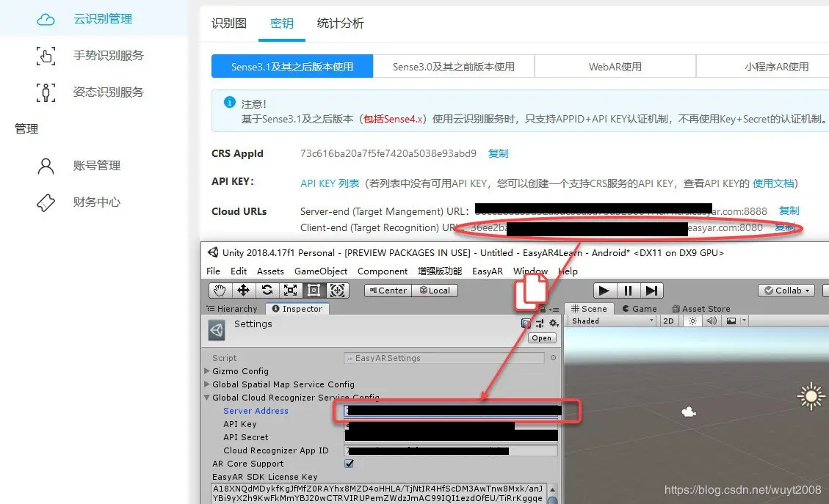Select the Move tool in Unity
Screen dimensions: 829x504
(x=243, y=291)
